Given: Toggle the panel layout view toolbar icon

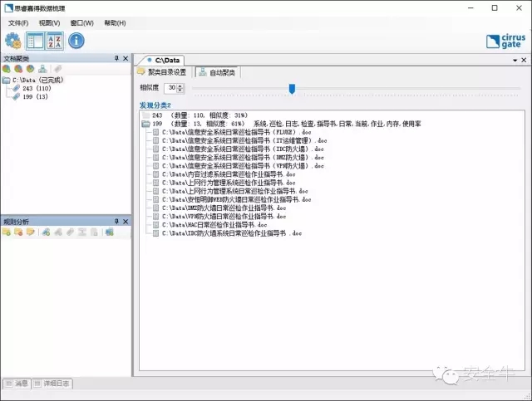Looking at the screenshot, I should pos(35,41).
